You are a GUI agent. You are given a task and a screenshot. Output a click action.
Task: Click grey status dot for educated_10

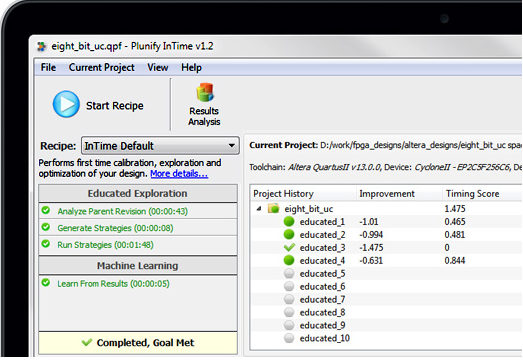289,338
